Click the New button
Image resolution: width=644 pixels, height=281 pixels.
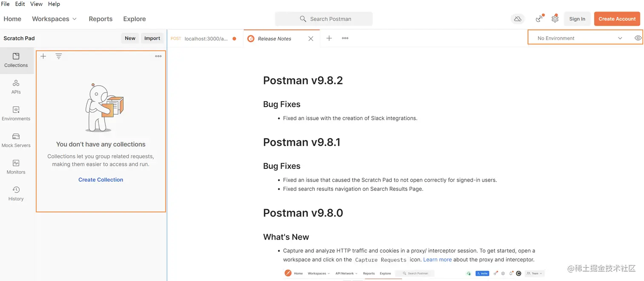click(x=130, y=38)
